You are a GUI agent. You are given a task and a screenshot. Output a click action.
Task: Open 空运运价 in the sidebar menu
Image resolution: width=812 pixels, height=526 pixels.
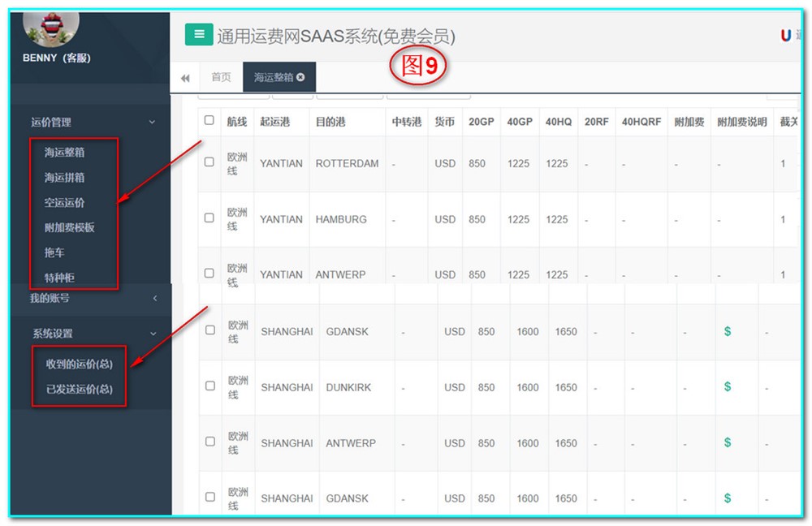pyautogui.click(x=65, y=203)
